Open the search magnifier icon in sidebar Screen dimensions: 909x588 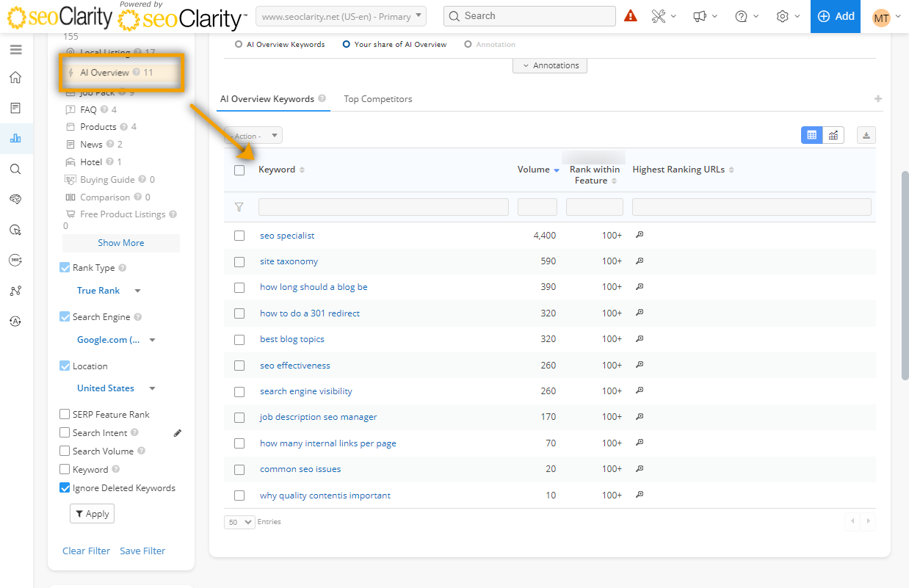[x=15, y=170]
